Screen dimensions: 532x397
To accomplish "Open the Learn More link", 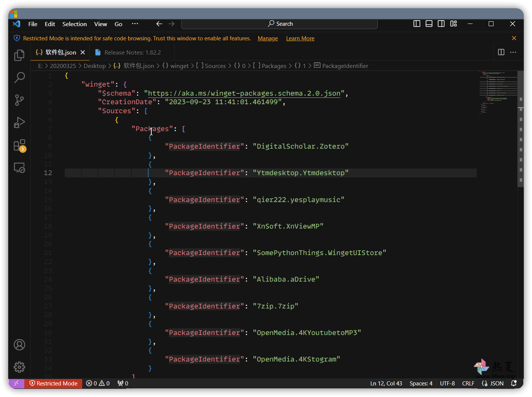I will 300,38.
